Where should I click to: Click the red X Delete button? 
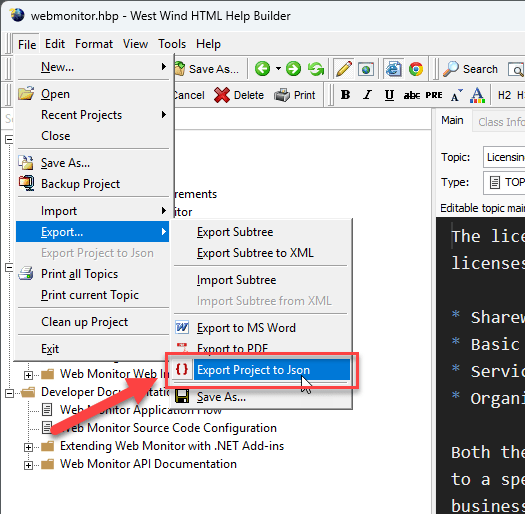click(x=239, y=95)
